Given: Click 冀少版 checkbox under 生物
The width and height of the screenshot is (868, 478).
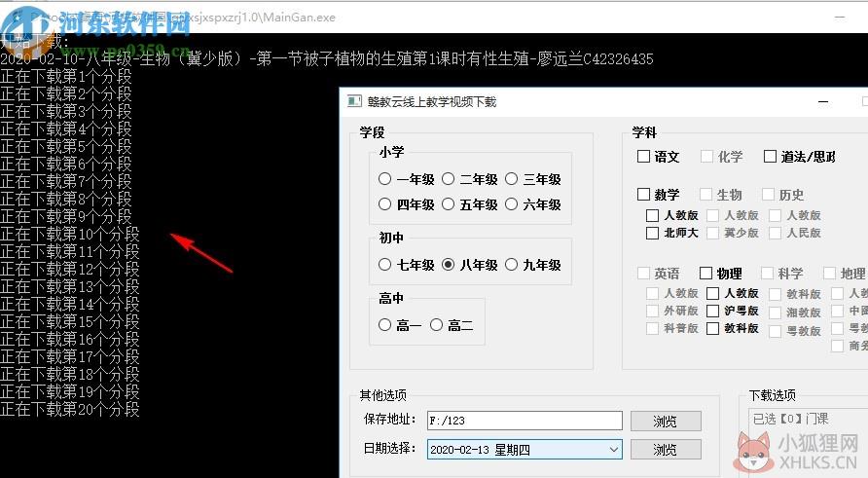Looking at the screenshot, I should [713, 234].
